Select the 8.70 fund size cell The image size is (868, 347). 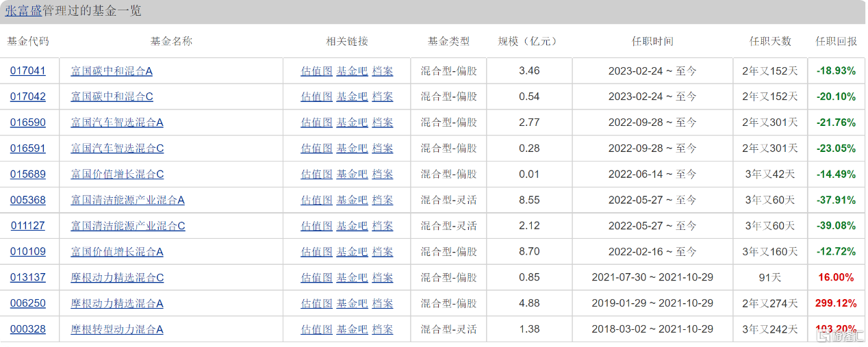(529, 252)
